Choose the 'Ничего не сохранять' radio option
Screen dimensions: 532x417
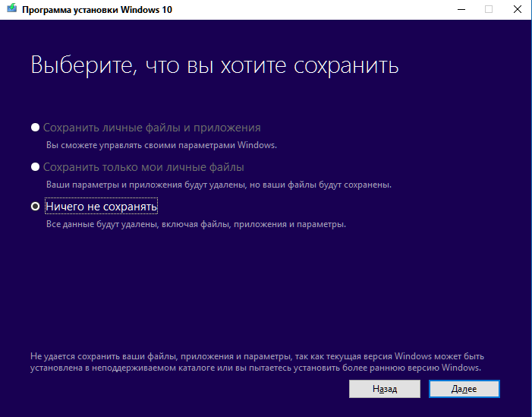[35, 207]
